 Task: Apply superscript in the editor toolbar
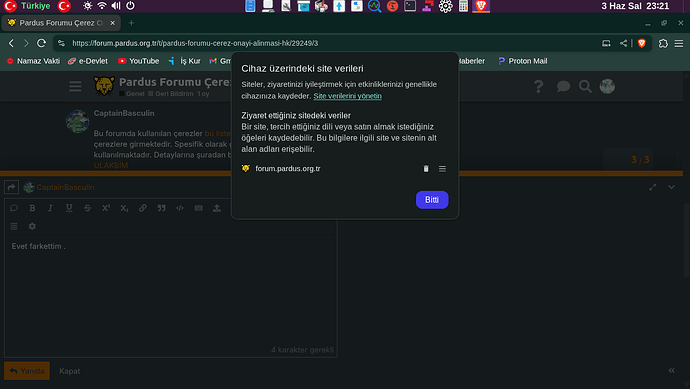[106, 208]
